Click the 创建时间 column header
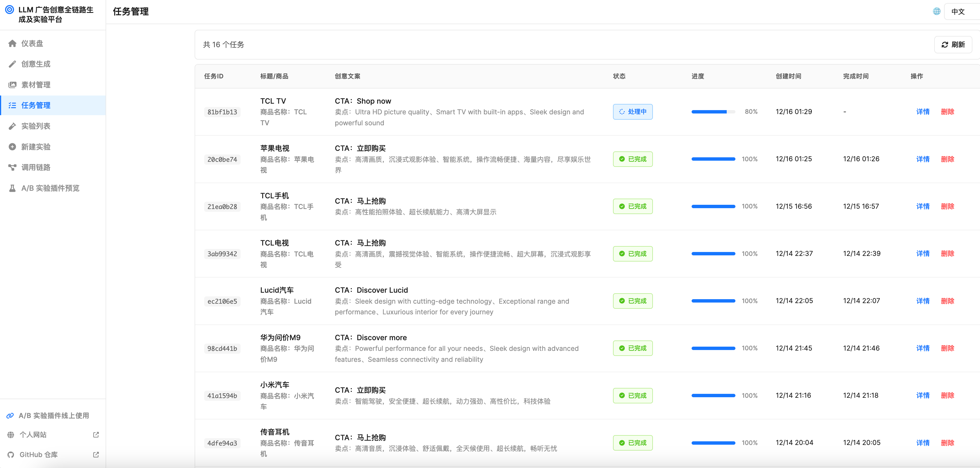 (788, 76)
